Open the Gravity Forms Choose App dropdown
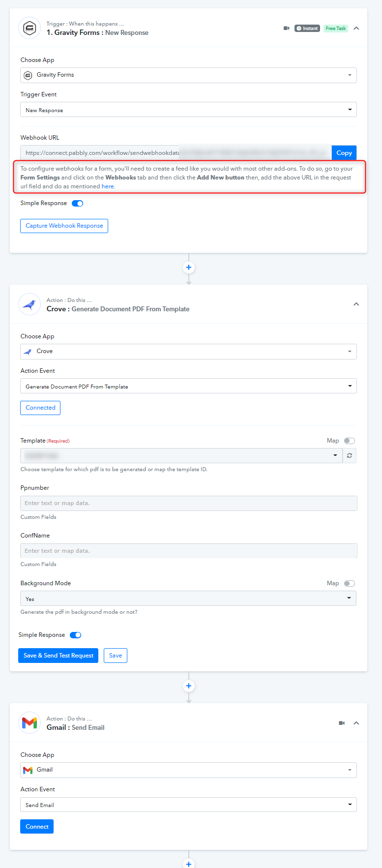Image resolution: width=382 pixels, height=868 pixels. (x=188, y=75)
